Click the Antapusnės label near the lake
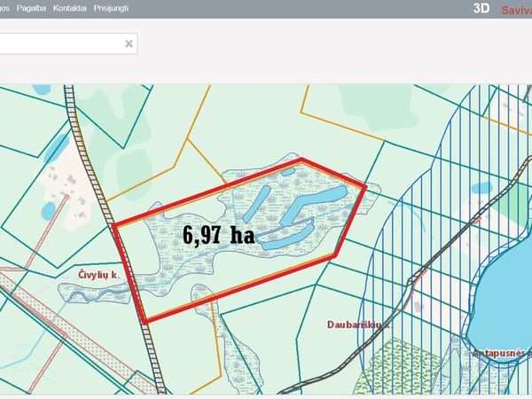 tap(501, 352)
